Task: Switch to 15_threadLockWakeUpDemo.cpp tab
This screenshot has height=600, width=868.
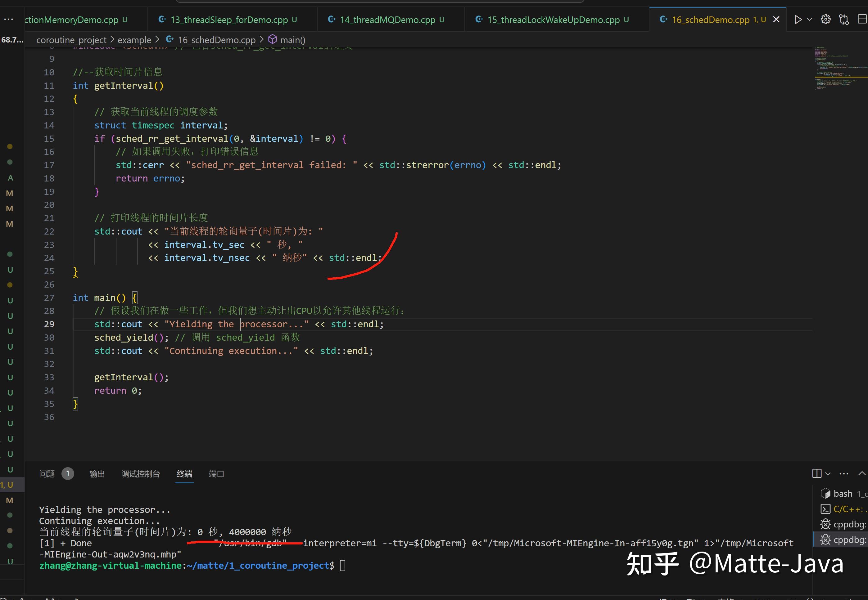Action: (x=553, y=20)
